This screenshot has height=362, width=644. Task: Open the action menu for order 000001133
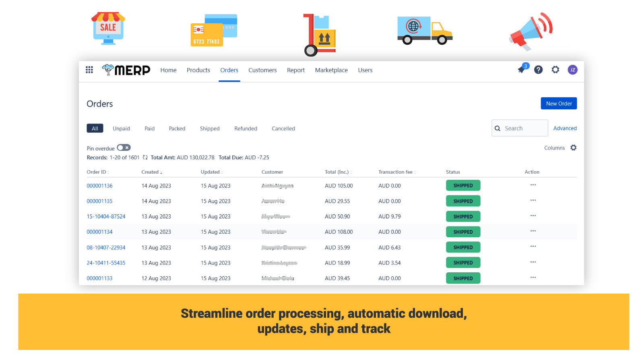coord(533,278)
